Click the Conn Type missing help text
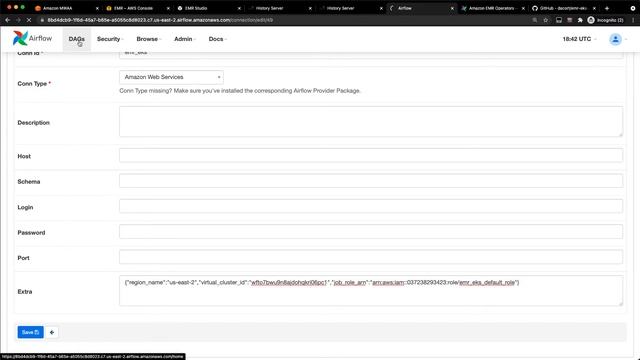Viewport: 640px width, 360px height. [240, 91]
